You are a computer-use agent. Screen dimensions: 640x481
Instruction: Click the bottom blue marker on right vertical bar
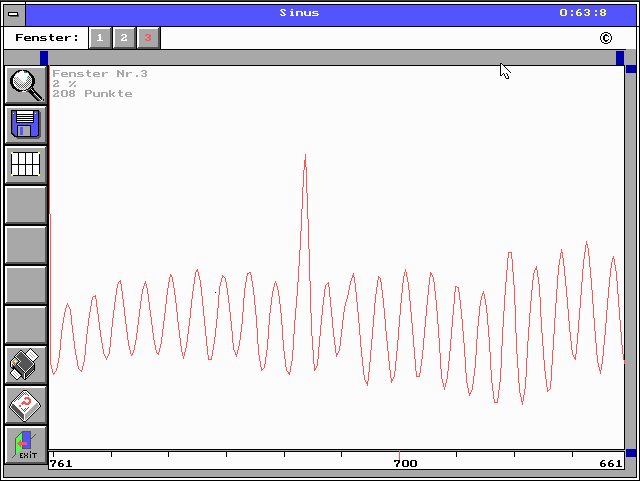point(631,453)
